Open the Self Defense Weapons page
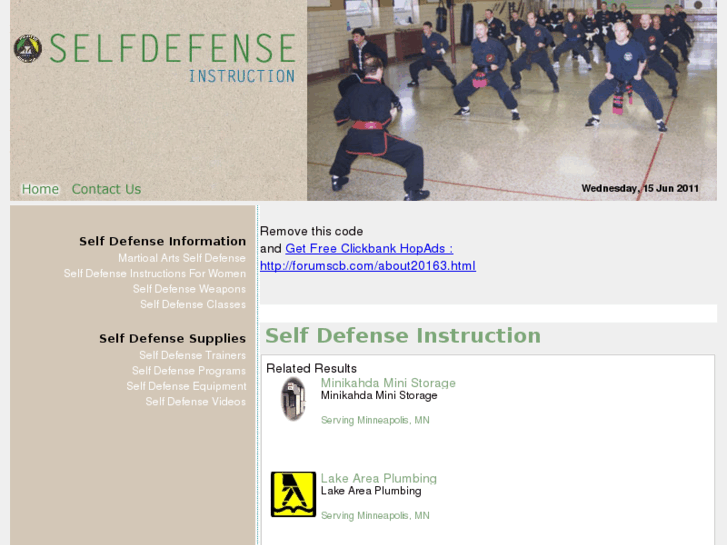This screenshot has width=727, height=545. coord(189,289)
